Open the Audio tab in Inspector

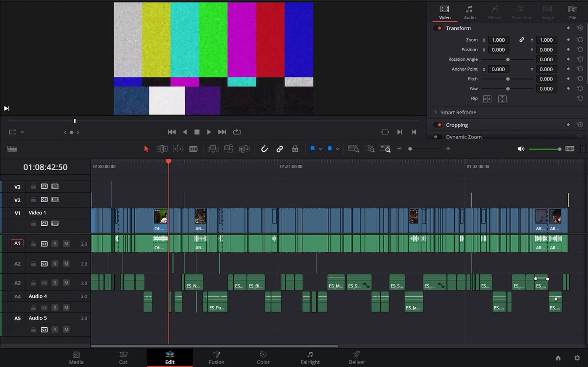point(470,12)
